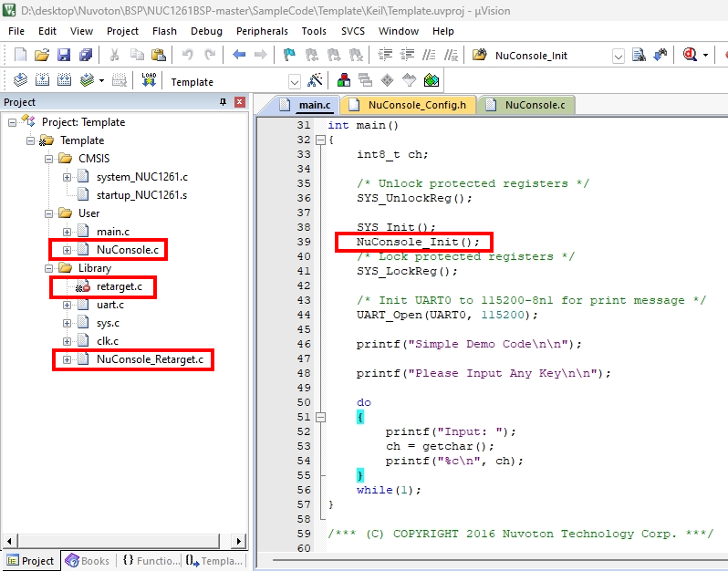The image size is (728, 571).
Task: Open the Manage Run-Time Environment diamond icon
Action: click(x=387, y=80)
